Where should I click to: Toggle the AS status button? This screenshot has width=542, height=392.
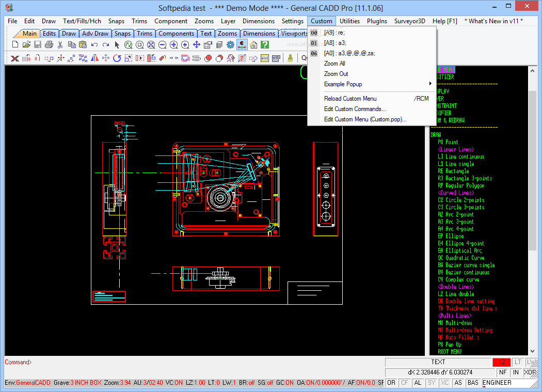click(458, 383)
